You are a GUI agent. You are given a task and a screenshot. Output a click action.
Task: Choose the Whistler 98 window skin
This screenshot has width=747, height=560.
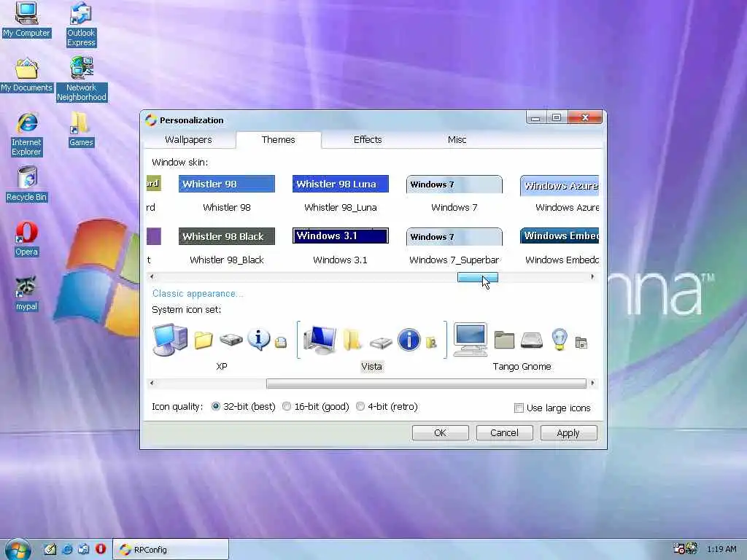227,194
